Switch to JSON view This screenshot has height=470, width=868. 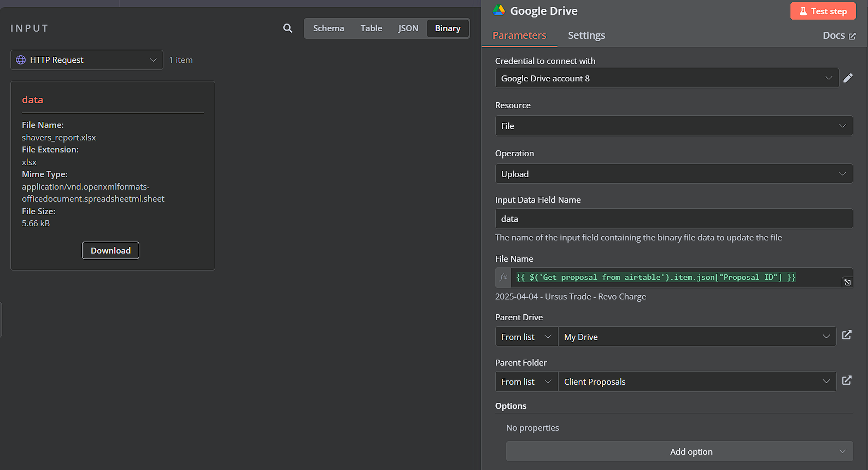pyautogui.click(x=408, y=28)
